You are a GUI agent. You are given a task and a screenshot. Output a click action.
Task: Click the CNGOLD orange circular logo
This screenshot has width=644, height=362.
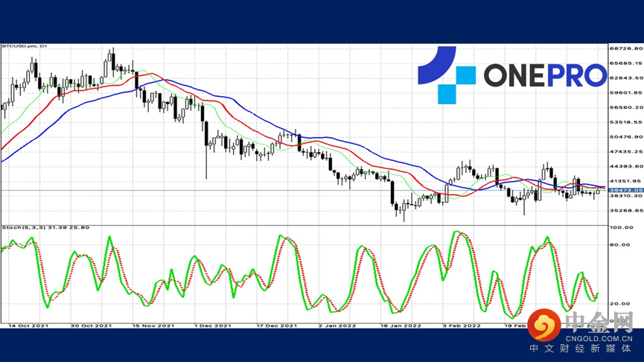[x=544, y=325]
